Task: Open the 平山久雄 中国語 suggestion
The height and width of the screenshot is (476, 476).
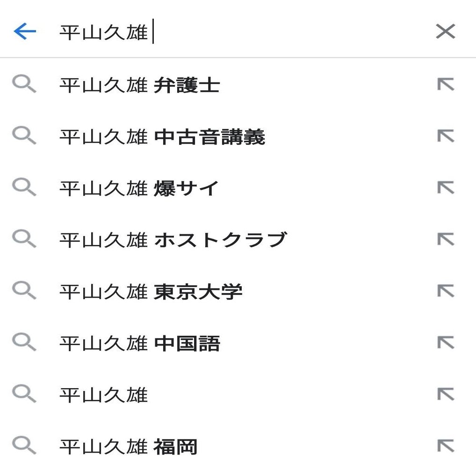Action: (139, 344)
